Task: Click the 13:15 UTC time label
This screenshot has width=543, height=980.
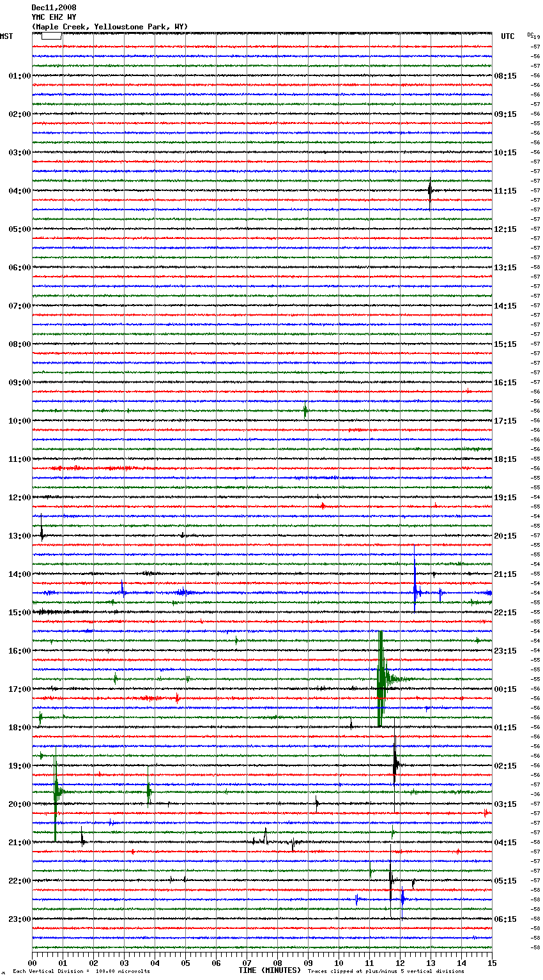Action: point(505,268)
